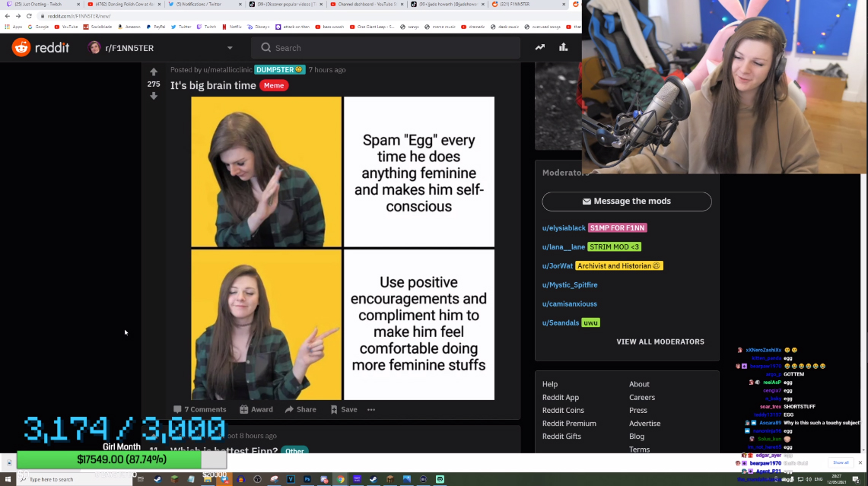Switch to the Just Chatting - Twitch tab
868x486 pixels.
point(42,5)
